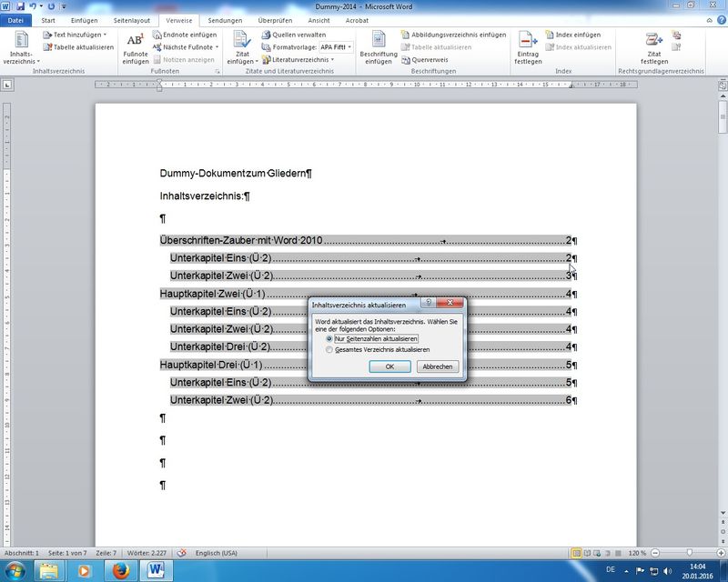Click Rechtsgrundlagenverzeichnis einfügen icon
Screen dimensions: 728x582
click(x=676, y=35)
